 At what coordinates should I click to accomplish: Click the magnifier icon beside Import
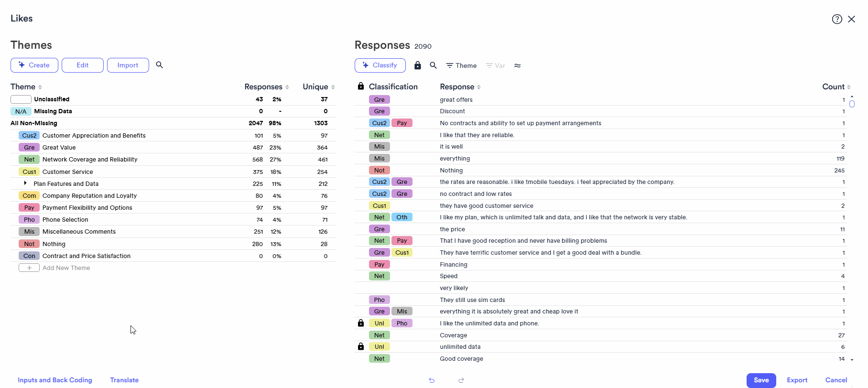pyautogui.click(x=160, y=65)
